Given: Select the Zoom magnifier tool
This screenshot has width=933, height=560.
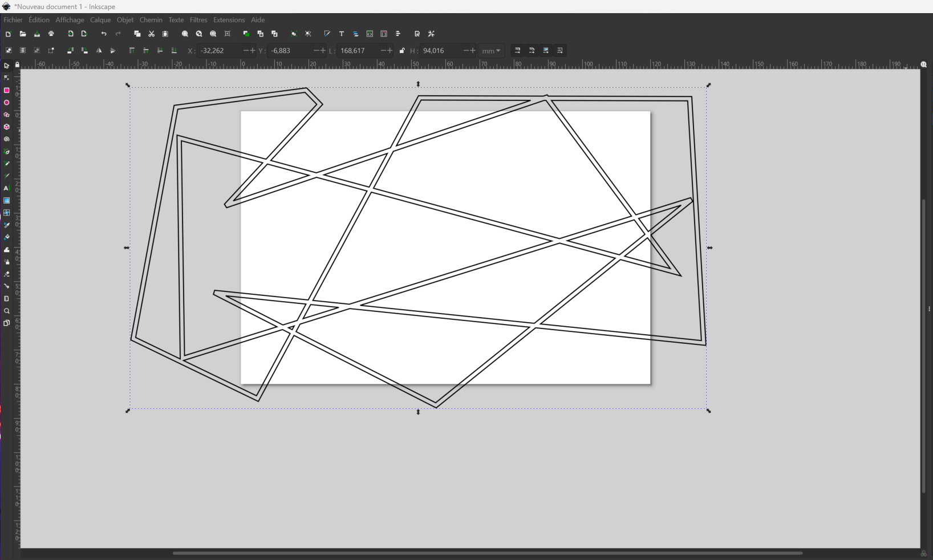Looking at the screenshot, I should [7, 311].
